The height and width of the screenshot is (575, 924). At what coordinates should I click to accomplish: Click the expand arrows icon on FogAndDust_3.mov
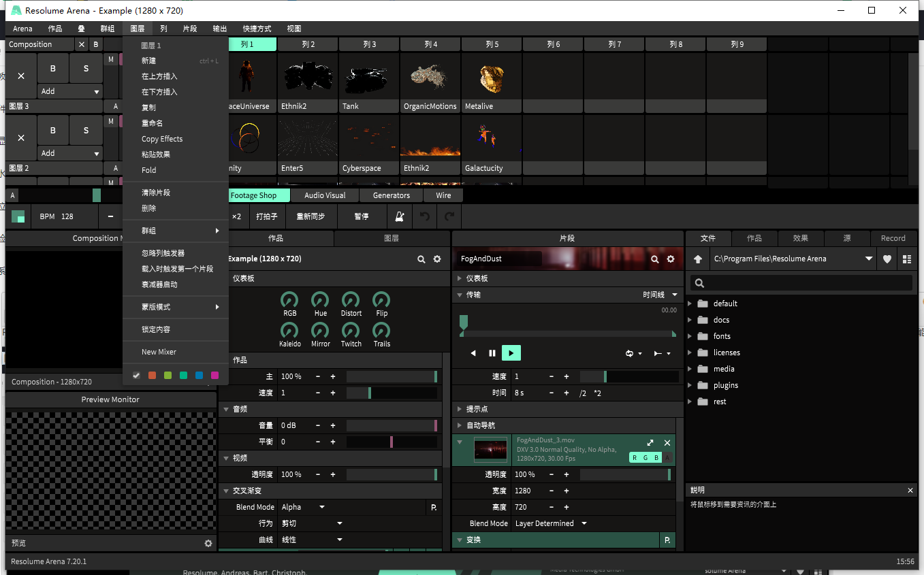(650, 443)
